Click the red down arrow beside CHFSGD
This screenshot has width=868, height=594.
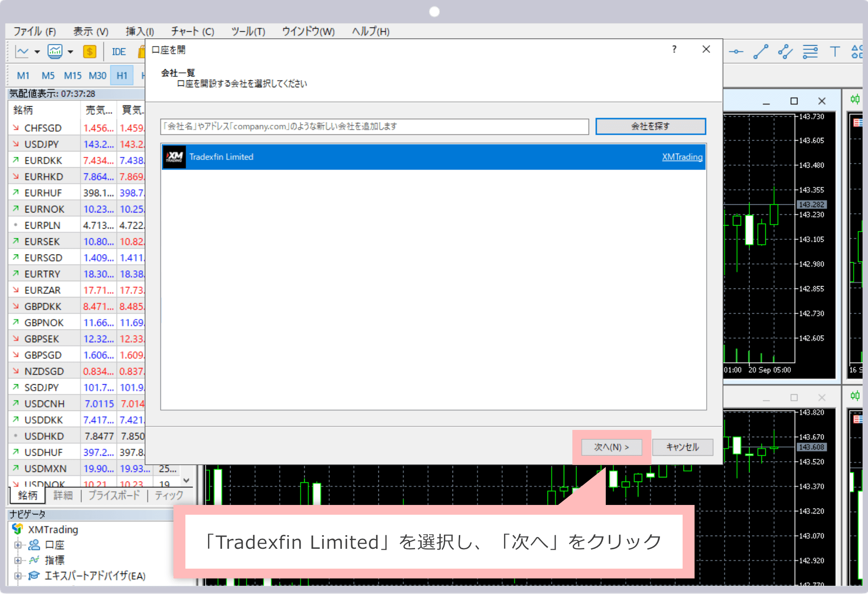click(x=16, y=128)
